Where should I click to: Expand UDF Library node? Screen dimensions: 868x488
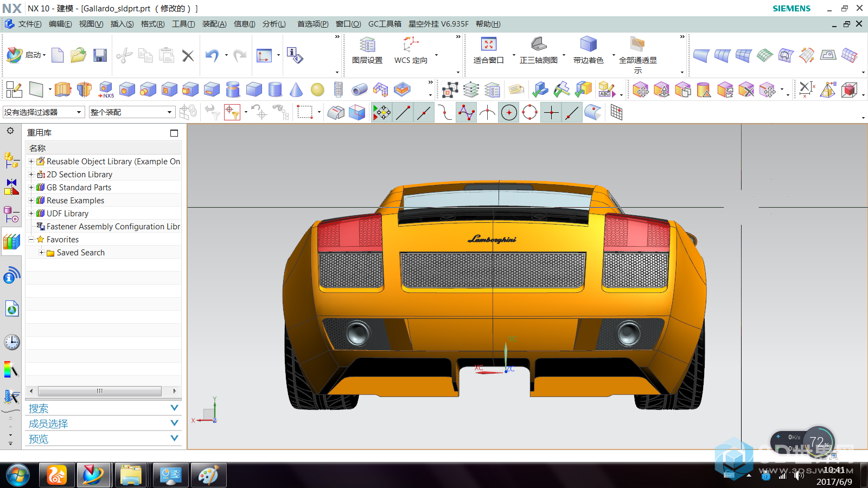coord(31,214)
